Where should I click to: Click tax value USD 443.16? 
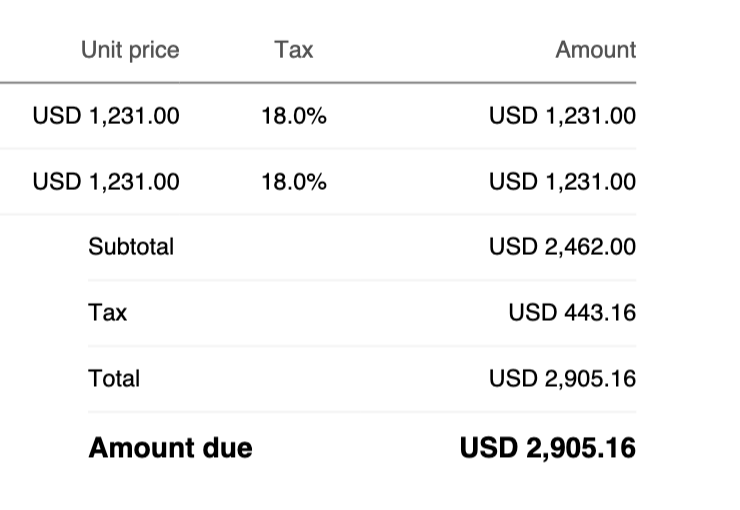pyautogui.click(x=572, y=313)
